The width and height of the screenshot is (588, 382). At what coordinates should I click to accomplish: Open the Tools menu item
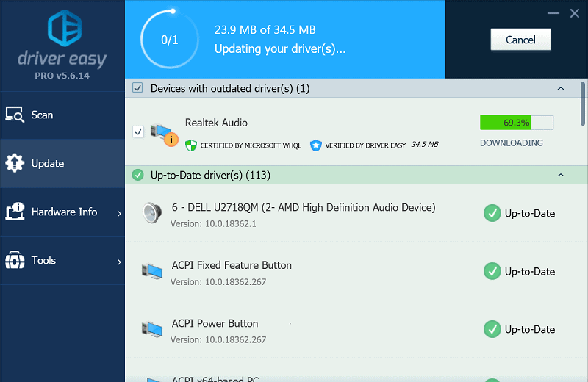coord(62,260)
